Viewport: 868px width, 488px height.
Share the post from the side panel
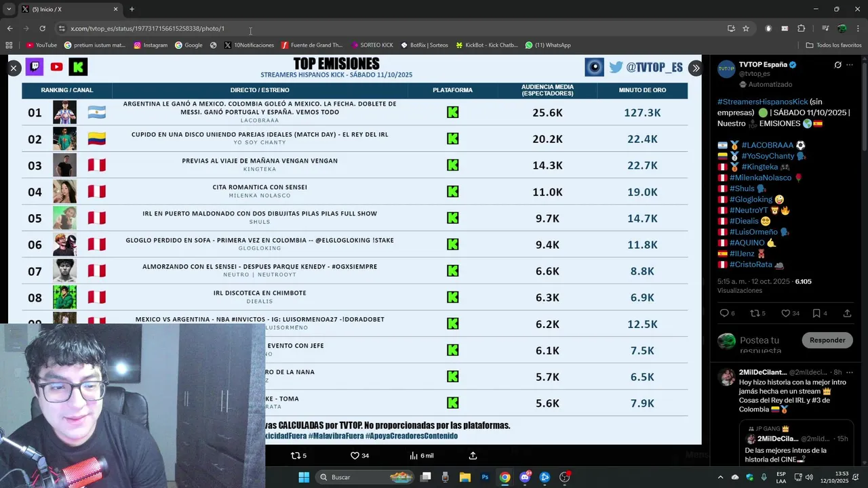pyautogui.click(x=847, y=313)
